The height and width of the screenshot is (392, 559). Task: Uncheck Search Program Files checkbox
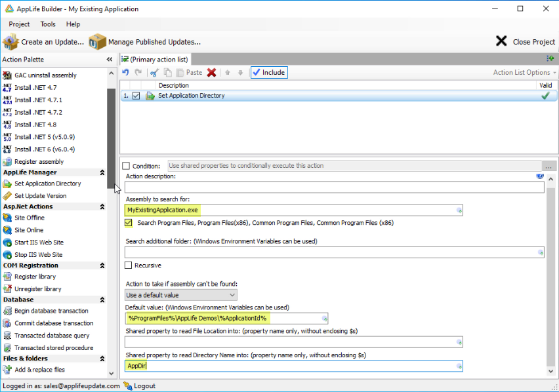[x=129, y=223]
